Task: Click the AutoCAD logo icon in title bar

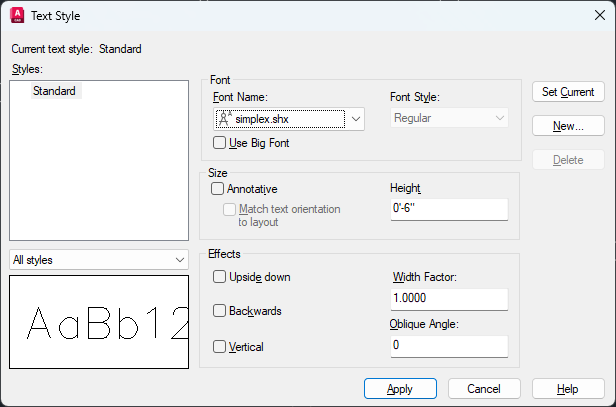Action: pyautogui.click(x=17, y=16)
